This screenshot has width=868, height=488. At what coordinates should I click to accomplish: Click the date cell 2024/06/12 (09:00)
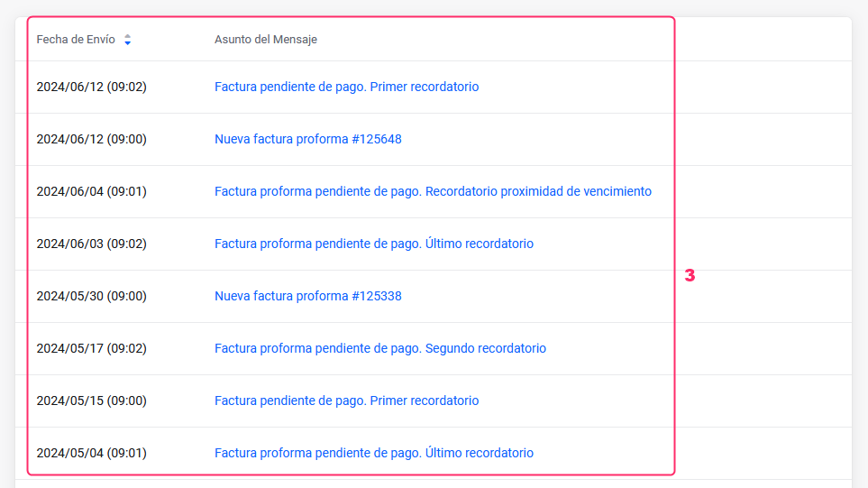click(91, 140)
